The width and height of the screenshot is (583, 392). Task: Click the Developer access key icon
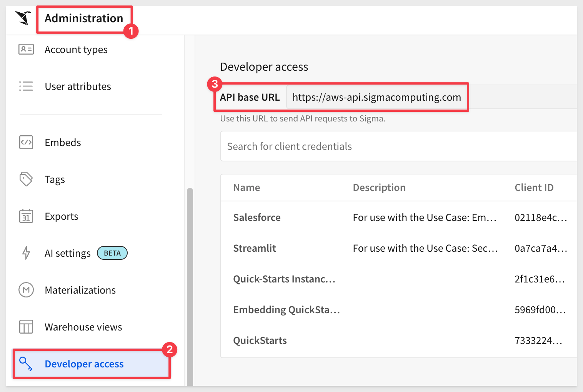(x=26, y=364)
